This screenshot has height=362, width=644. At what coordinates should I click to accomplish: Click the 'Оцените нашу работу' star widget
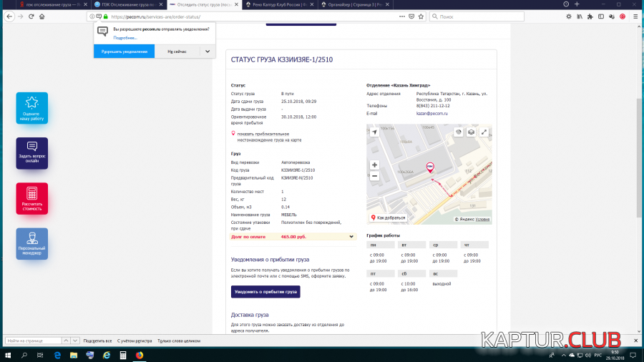32,108
